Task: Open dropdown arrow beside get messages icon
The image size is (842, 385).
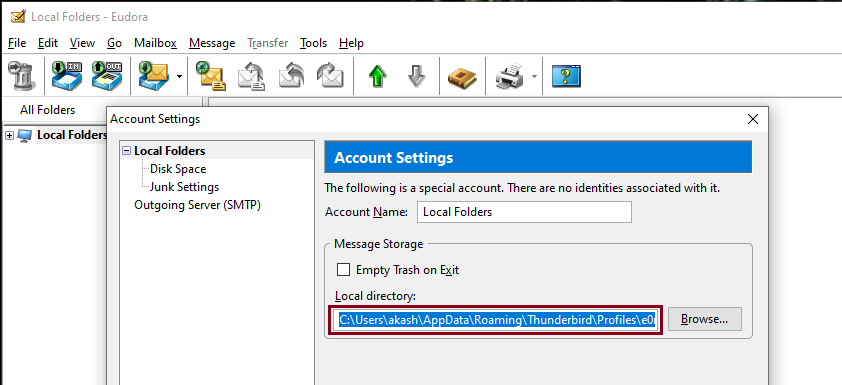Action: (x=179, y=76)
